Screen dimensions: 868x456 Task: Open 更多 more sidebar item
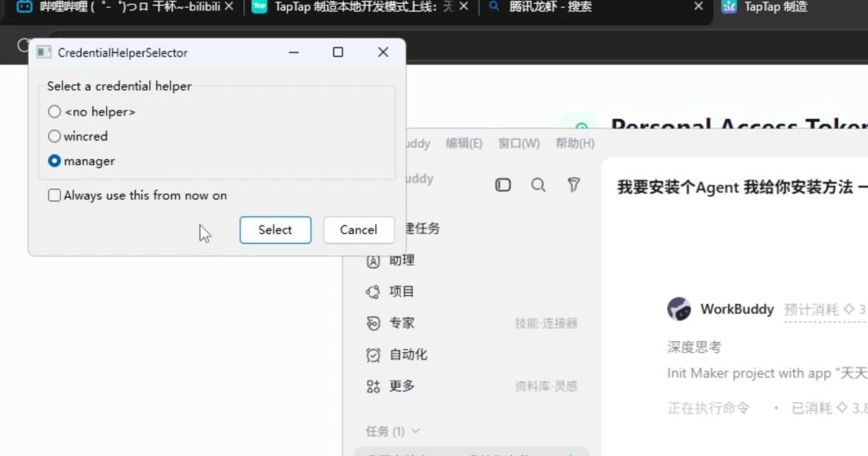point(391,386)
